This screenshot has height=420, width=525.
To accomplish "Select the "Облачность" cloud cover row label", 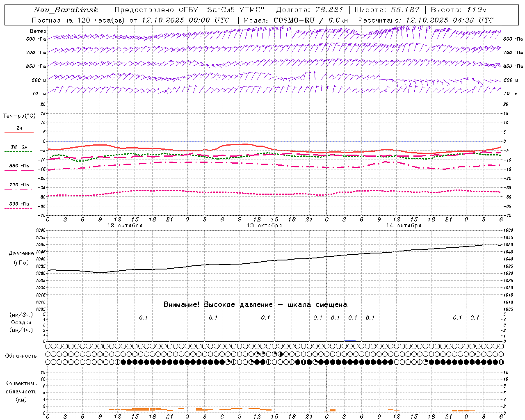I will click(x=21, y=356).
